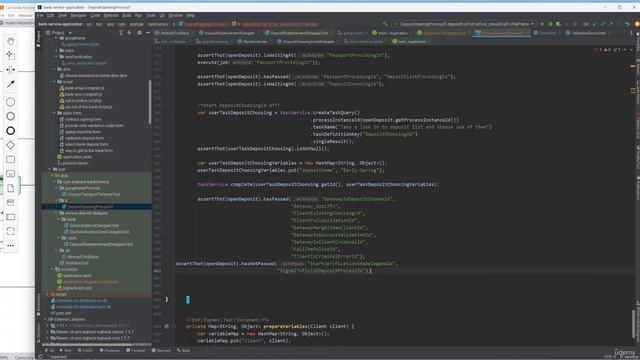This screenshot has height=360, width=640.
Task: Collapse the resources folder under test
Action: 53,269
